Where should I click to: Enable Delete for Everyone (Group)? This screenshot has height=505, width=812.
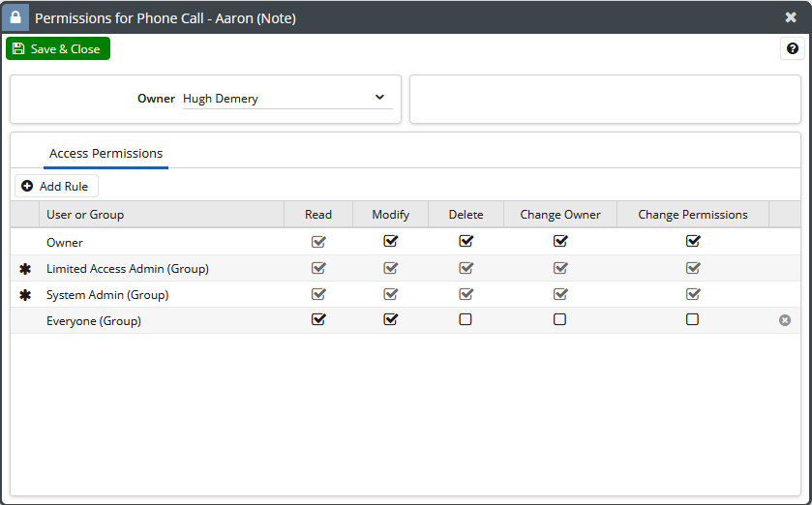click(466, 319)
